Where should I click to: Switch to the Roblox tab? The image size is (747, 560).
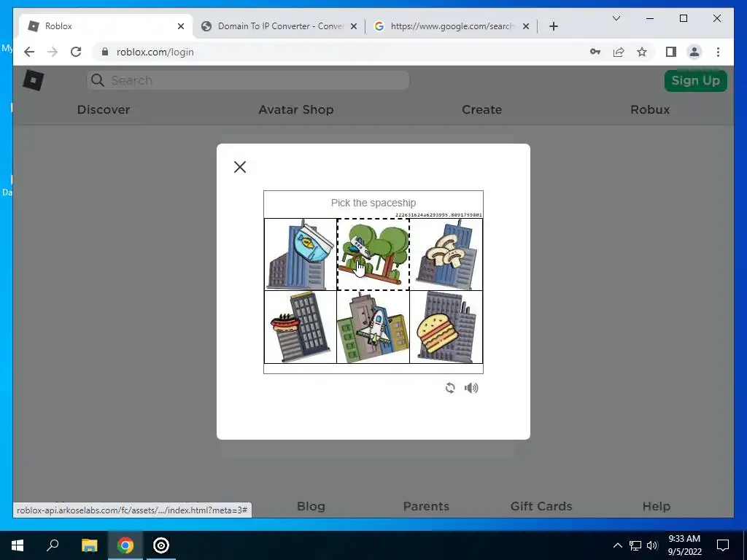106,26
